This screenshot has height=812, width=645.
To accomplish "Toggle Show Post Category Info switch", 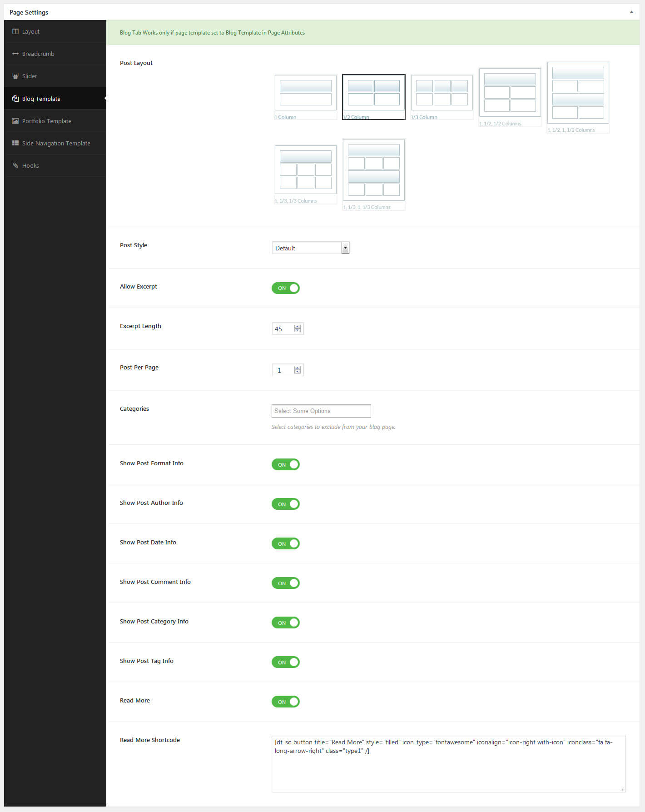I will pyautogui.click(x=286, y=623).
